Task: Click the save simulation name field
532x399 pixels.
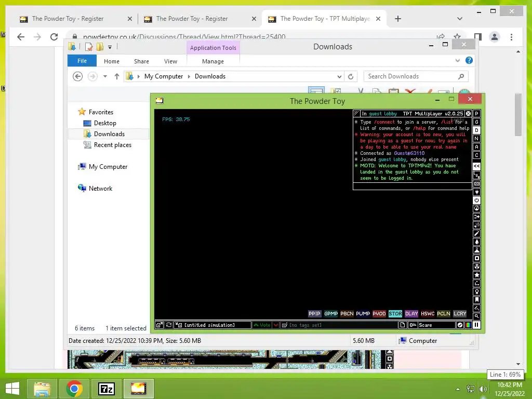Action: click(x=212, y=325)
